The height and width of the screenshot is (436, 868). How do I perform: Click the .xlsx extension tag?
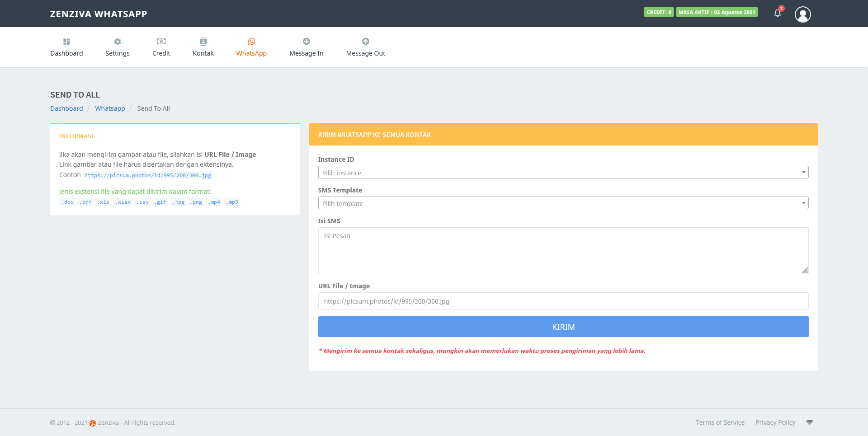pyautogui.click(x=123, y=202)
